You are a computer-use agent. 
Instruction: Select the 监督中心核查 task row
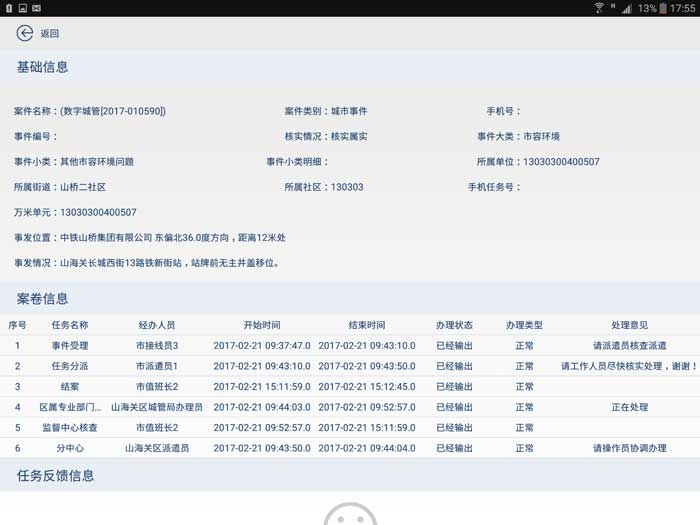coord(350,428)
